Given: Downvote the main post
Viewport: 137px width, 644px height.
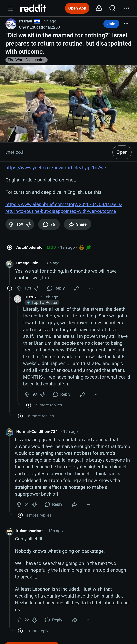Looking at the screenshot, I should pyautogui.click(x=29, y=224).
